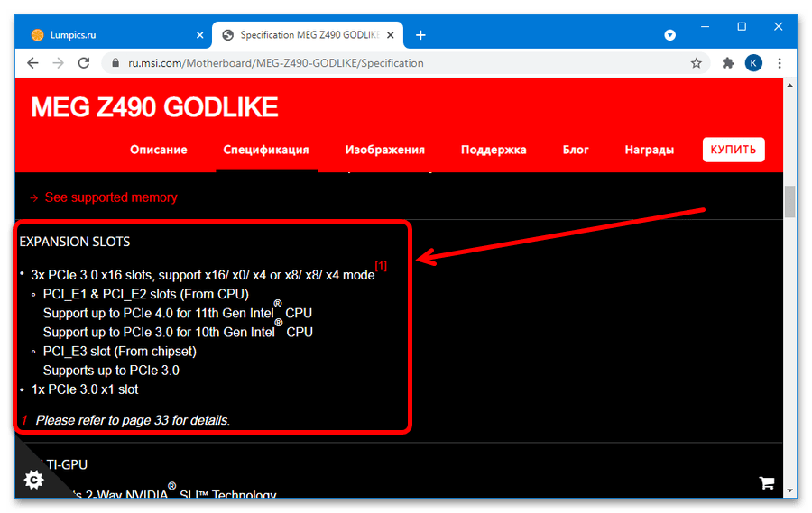Click the address bar URL field
This screenshot has width=812, height=513.
point(397,63)
